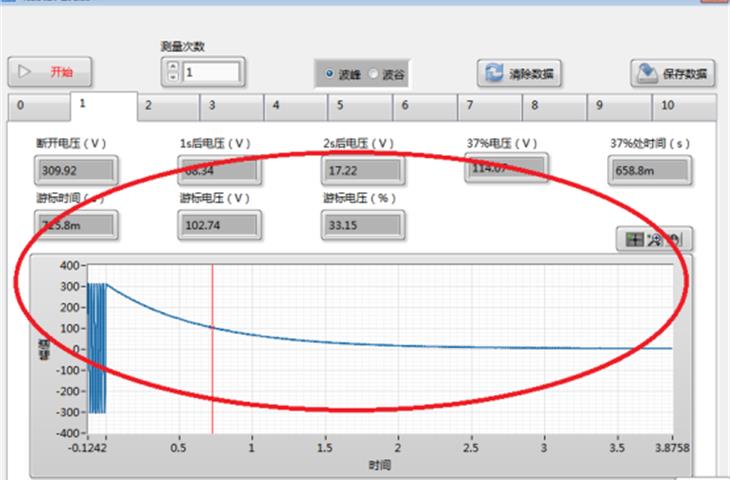
Task: Switch to tab 0
Action: coord(38,105)
